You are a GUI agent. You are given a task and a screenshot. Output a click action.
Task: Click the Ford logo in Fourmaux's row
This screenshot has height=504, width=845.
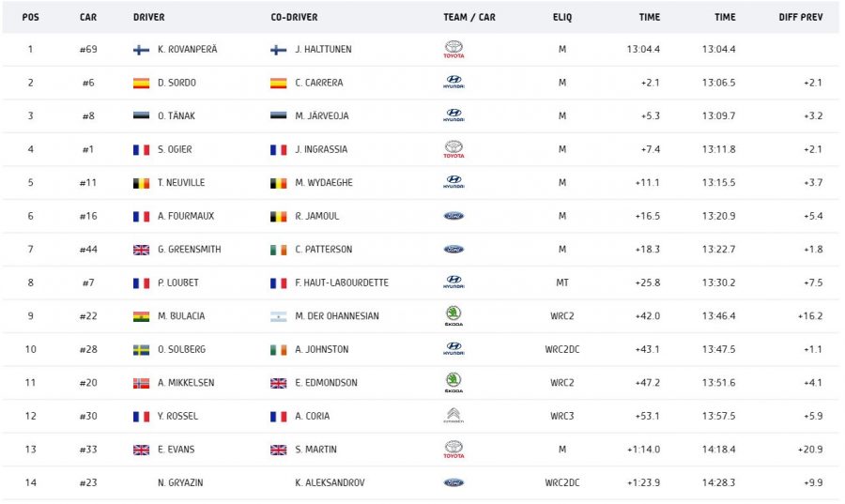click(x=453, y=216)
